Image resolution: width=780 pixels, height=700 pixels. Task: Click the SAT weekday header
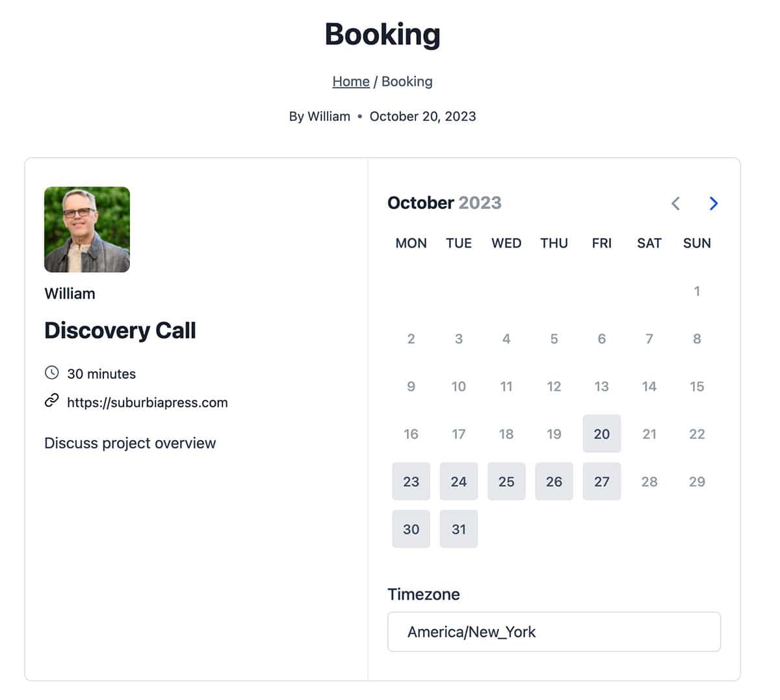point(649,243)
